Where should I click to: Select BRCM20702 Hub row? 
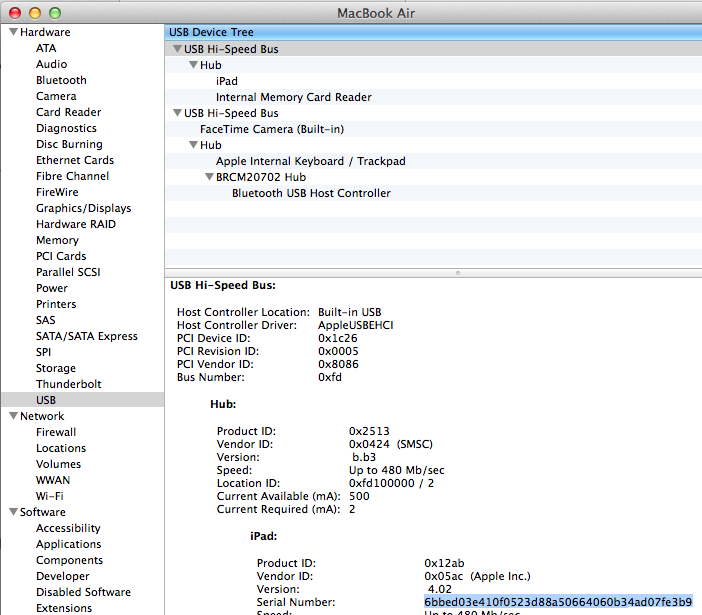pos(433,177)
